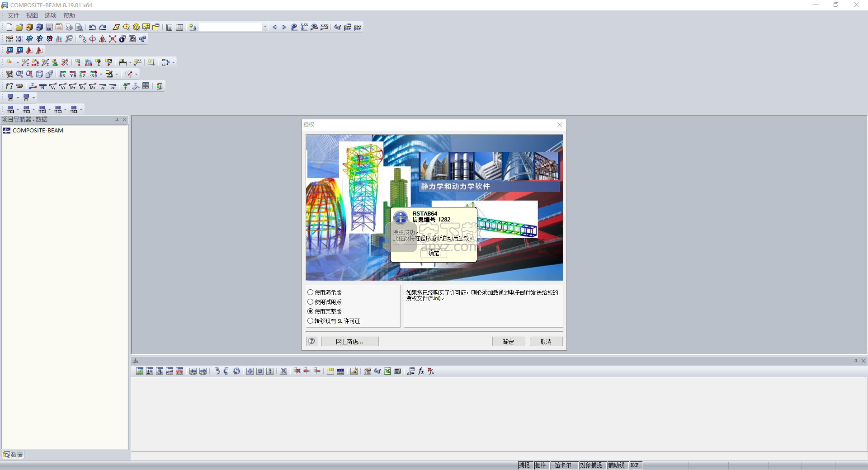The height and width of the screenshot is (470, 868).
Task: Click the fx formula icon in table toolbar
Action: [421, 371]
